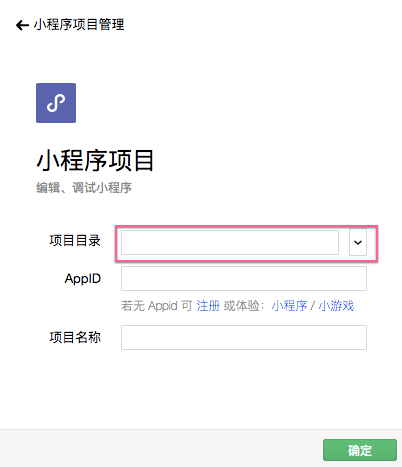Focus the 项目目录 directory input field
Viewport: 402px width, 467px height.
point(230,242)
